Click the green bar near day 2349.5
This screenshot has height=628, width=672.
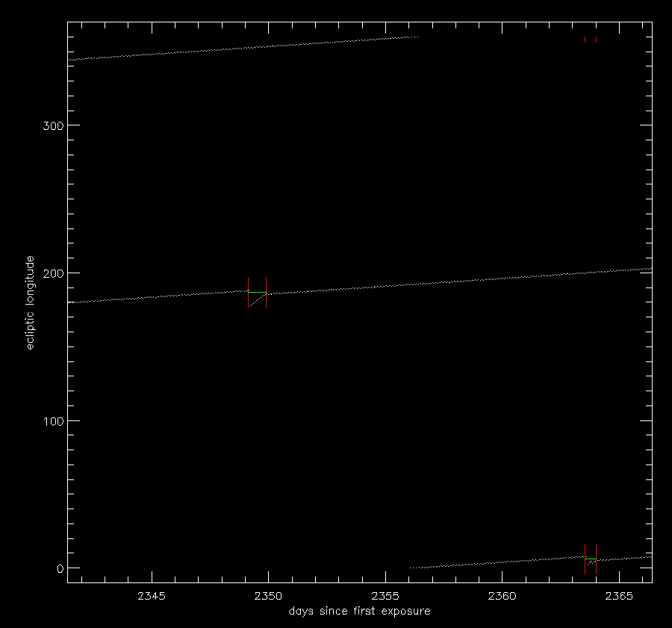pos(257,293)
